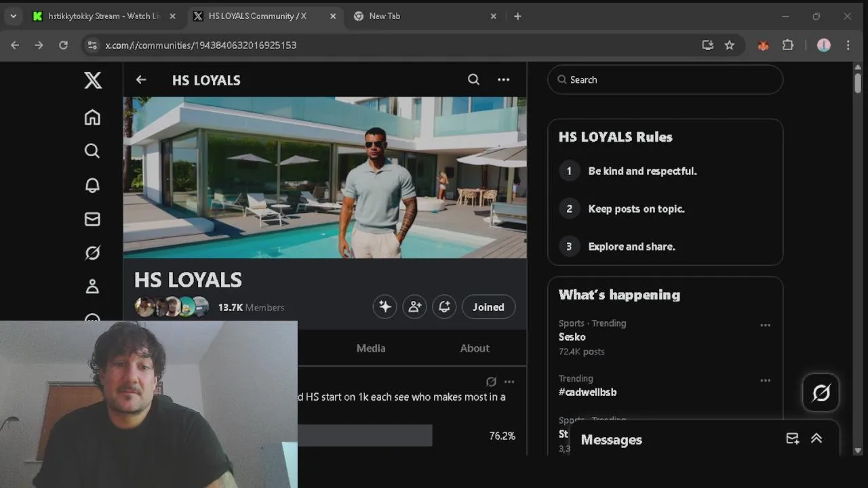Open Grok icon in left sidebar

pos(92,253)
